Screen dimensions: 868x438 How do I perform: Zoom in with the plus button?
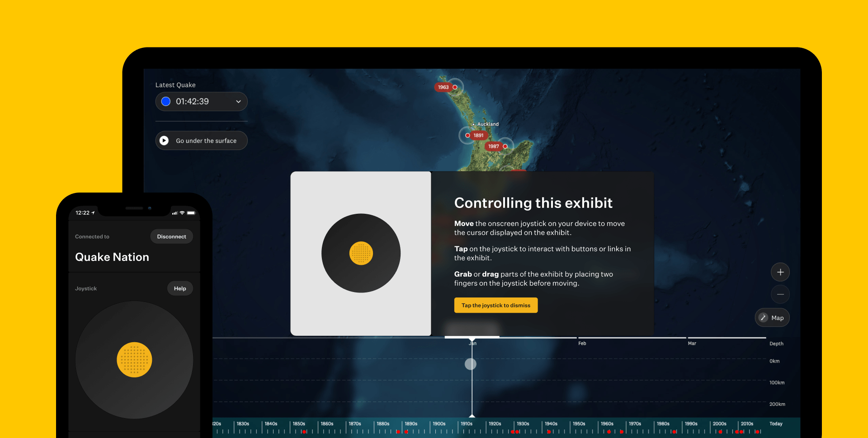780,272
